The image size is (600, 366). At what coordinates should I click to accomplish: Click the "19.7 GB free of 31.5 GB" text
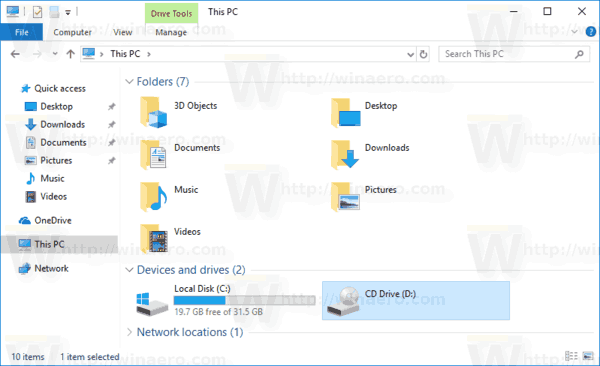[x=218, y=312]
